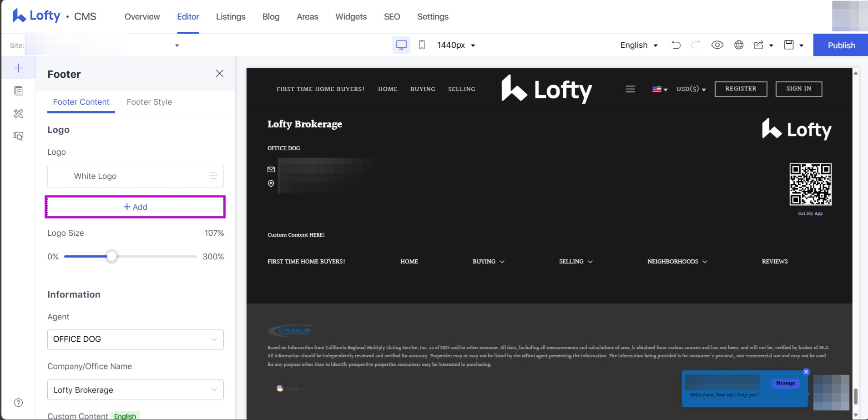Switch to desktop device view

pos(401,45)
